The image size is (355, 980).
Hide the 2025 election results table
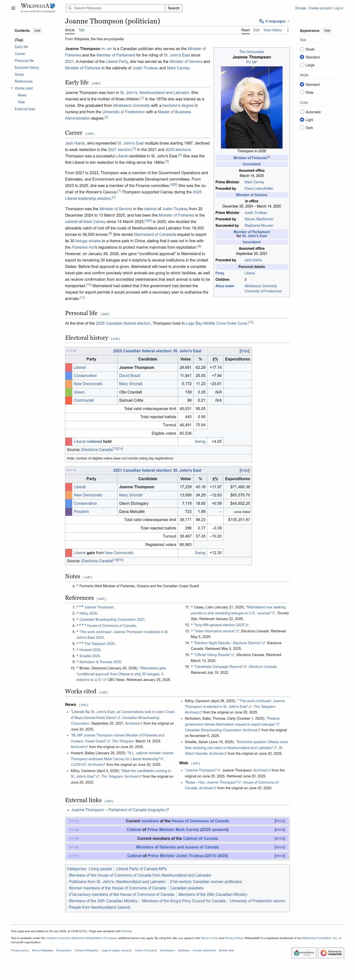(244, 351)
